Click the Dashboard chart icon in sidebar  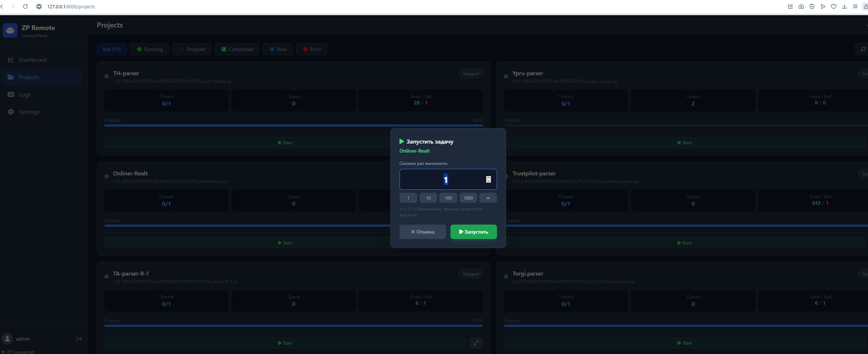point(11,60)
